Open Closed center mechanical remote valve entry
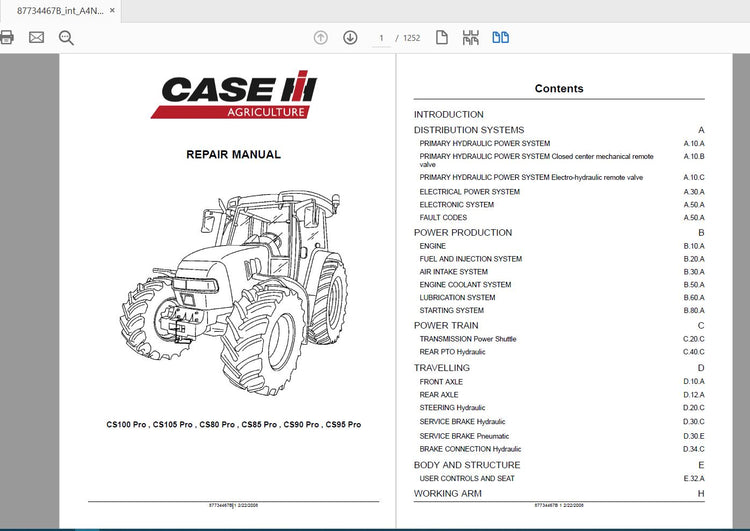Viewport: 750px width, 531px height. click(536, 160)
